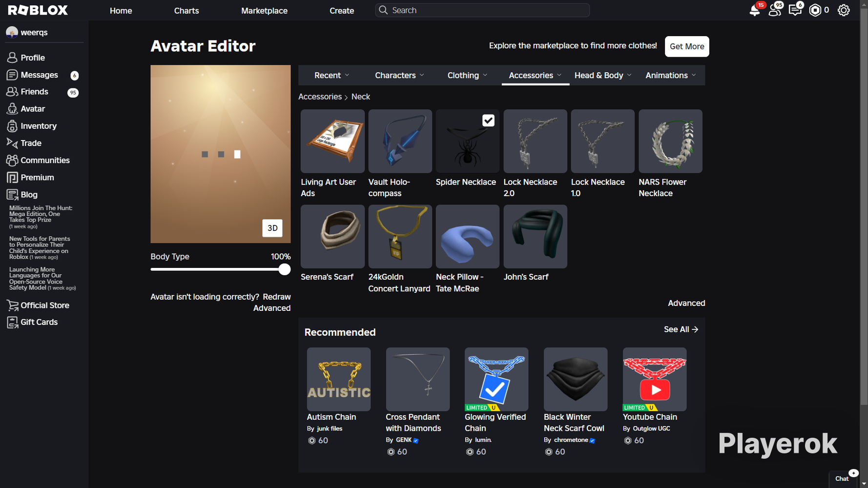Open the Chat panel
868x488 pixels.
[843, 479]
